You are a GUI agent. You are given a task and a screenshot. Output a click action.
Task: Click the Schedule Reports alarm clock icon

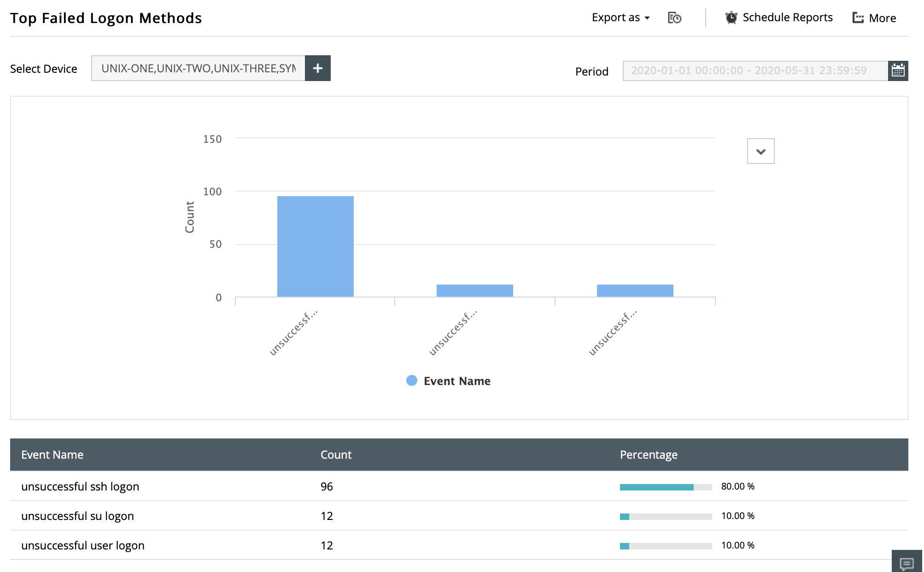tap(731, 18)
